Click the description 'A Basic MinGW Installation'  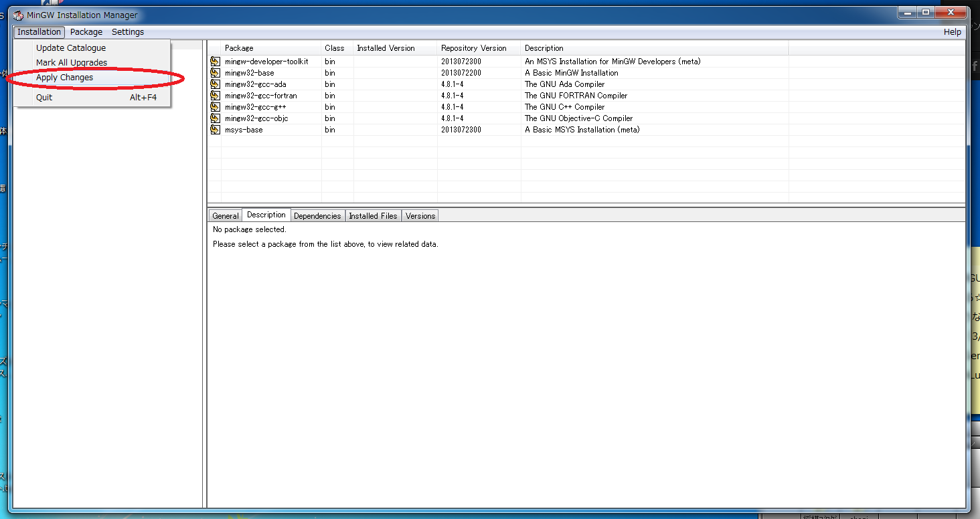572,73
